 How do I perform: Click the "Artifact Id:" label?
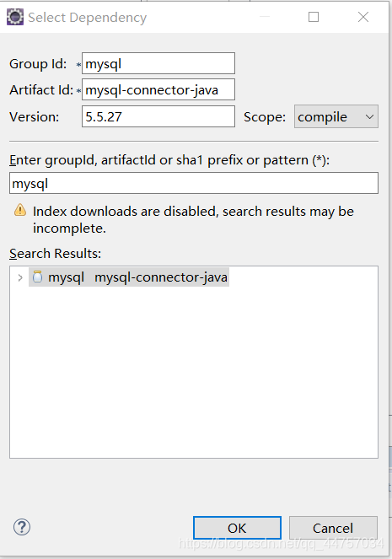pos(41,90)
